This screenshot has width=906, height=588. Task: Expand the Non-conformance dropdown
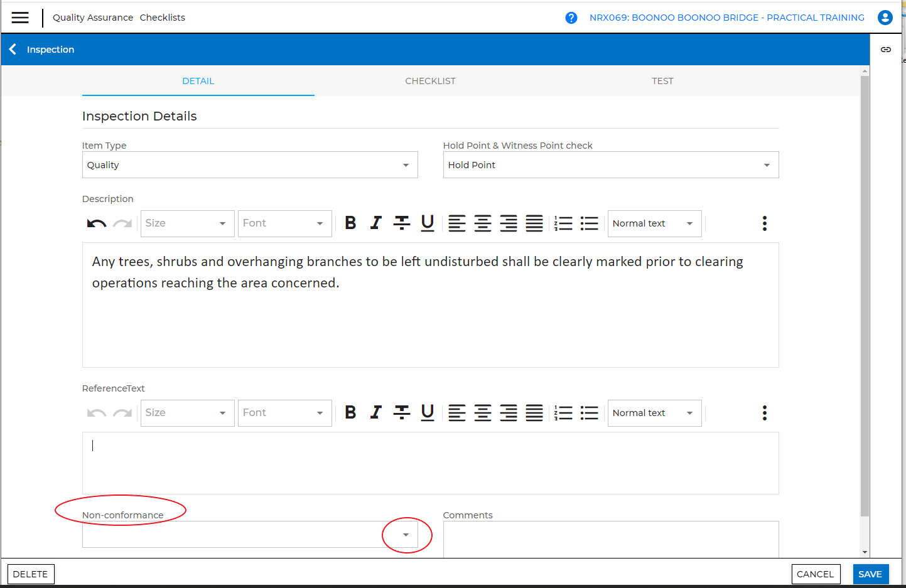click(x=406, y=535)
